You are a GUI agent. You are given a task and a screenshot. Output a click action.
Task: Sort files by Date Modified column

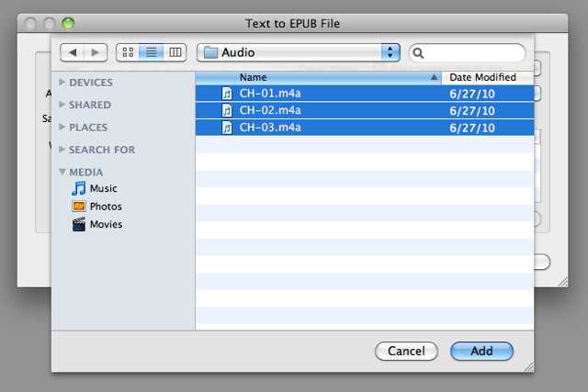482,78
